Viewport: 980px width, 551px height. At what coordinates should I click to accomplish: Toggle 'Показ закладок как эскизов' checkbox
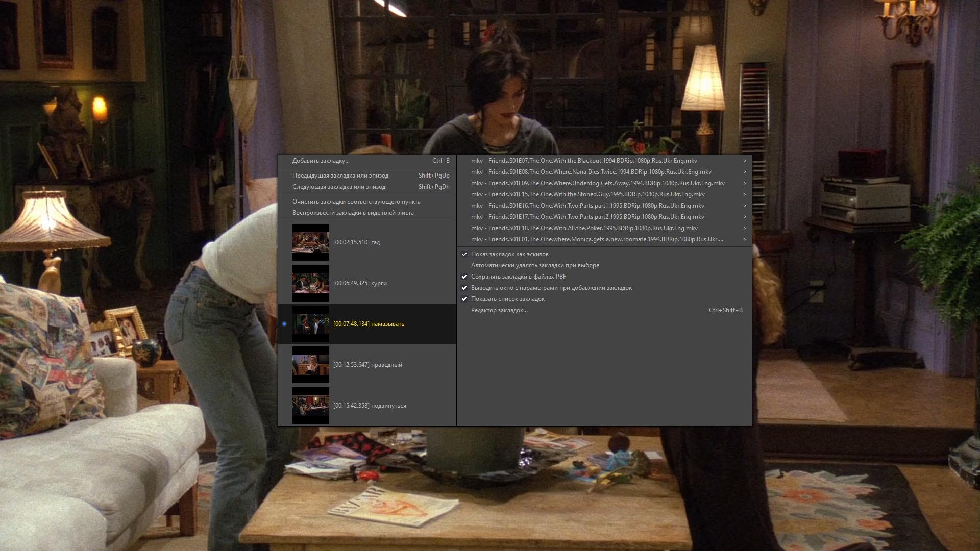tap(464, 254)
